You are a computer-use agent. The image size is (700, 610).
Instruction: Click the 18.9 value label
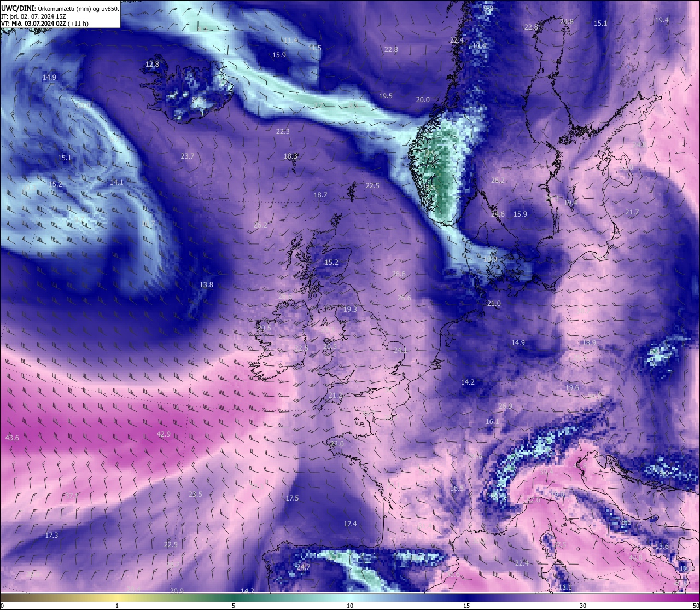click(x=589, y=343)
